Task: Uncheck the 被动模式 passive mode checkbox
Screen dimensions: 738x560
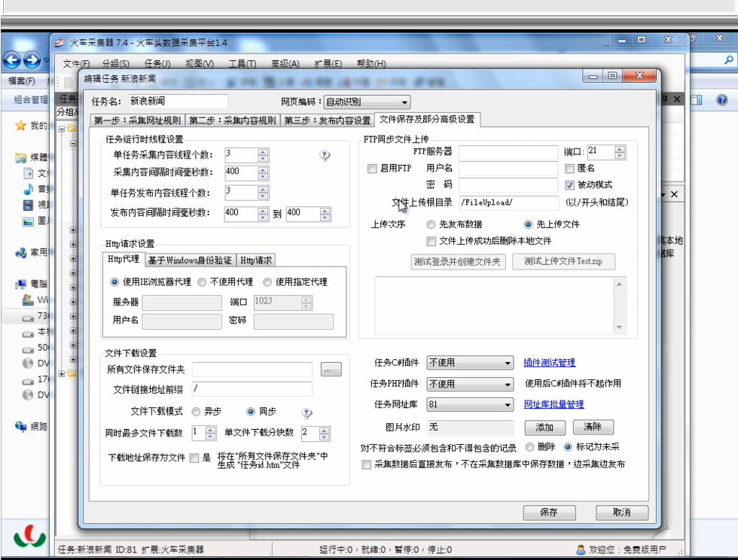Action: click(x=569, y=185)
